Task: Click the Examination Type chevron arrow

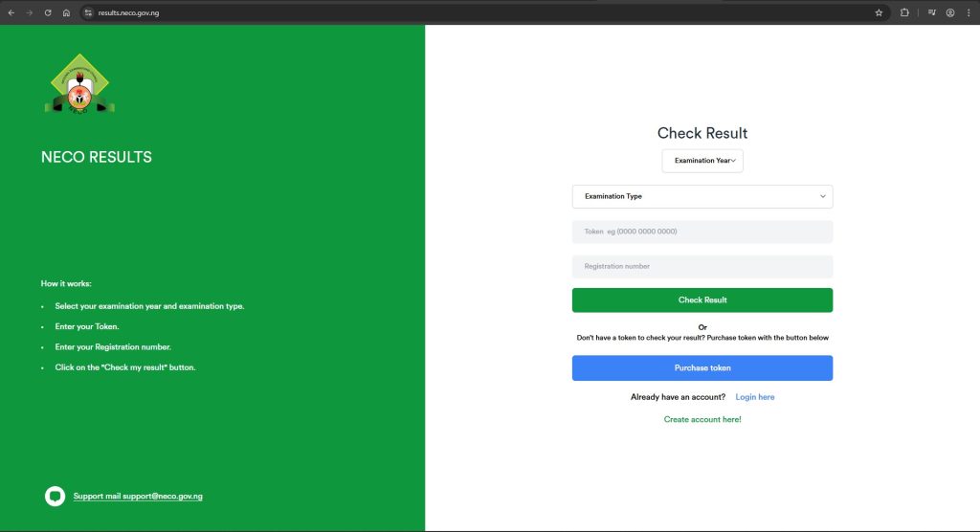Action: point(822,196)
